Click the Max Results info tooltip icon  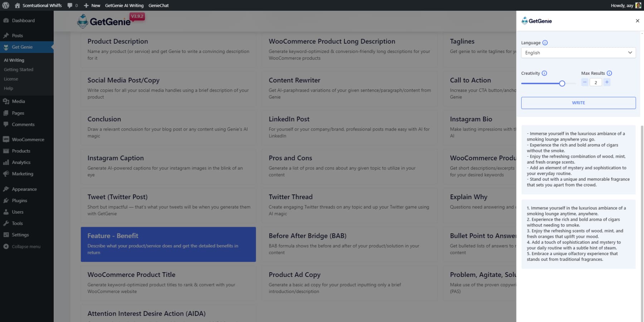click(x=609, y=73)
